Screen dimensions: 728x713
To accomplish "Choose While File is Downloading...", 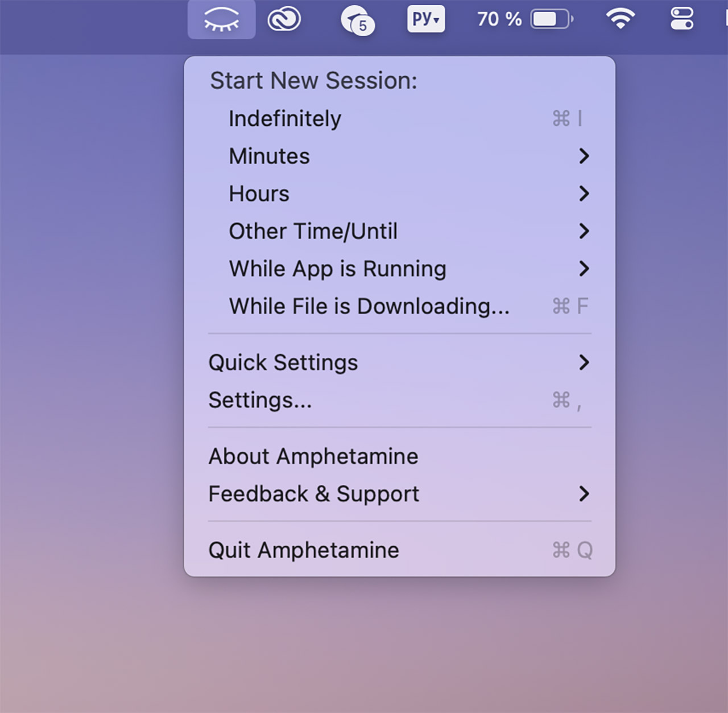I will (x=400, y=306).
